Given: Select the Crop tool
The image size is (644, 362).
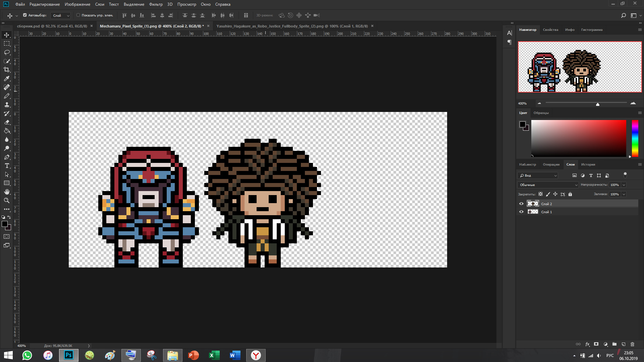Looking at the screenshot, I should (x=7, y=70).
